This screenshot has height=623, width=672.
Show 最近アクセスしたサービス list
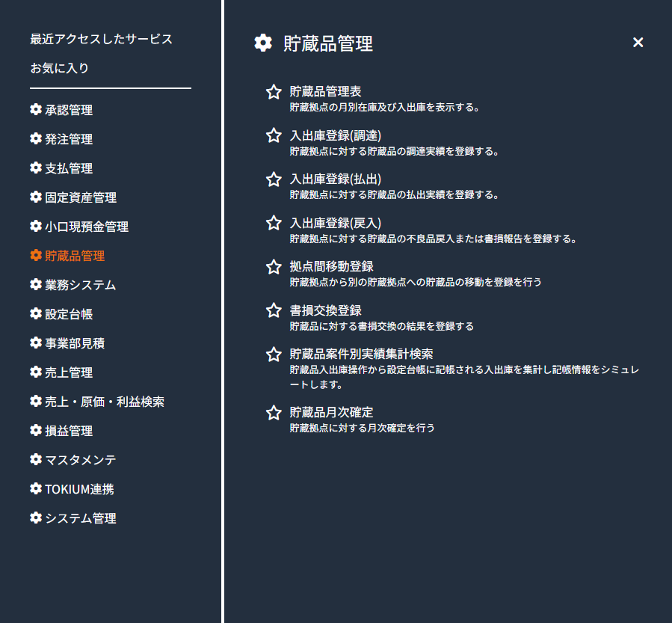[x=101, y=39]
